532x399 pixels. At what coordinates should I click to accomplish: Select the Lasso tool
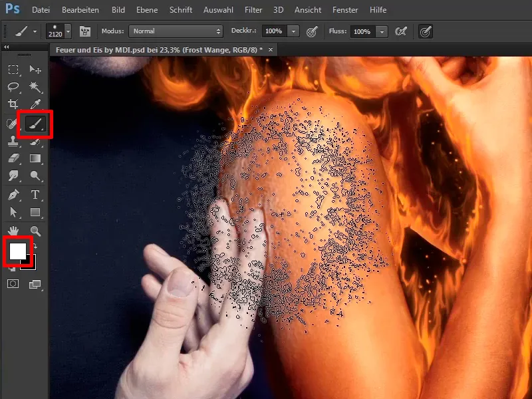(13, 87)
